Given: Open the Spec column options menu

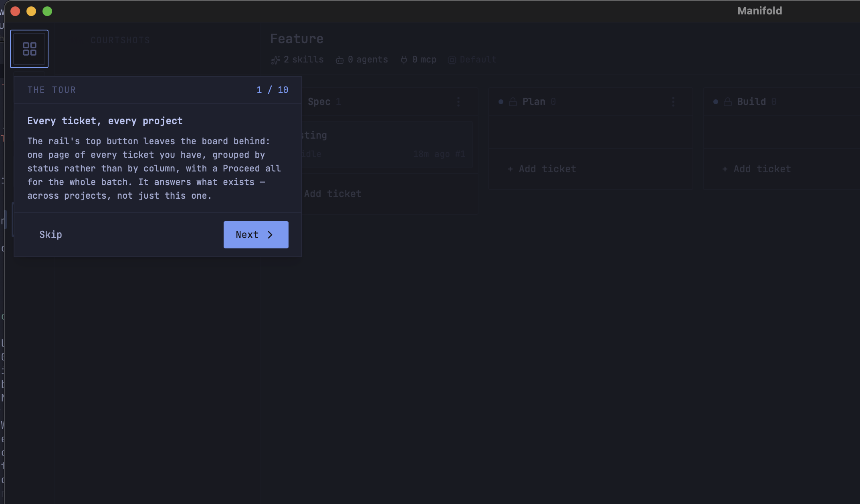Looking at the screenshot, I should [x=458, y=102].
